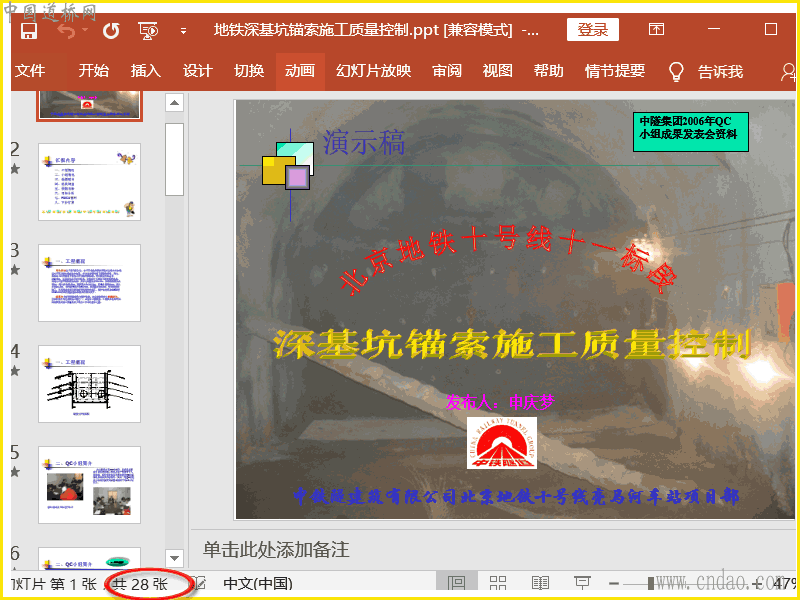This screenshot has width=800, height=600.
Task: Click the share person icon
Action: click(x=789, y=72)
